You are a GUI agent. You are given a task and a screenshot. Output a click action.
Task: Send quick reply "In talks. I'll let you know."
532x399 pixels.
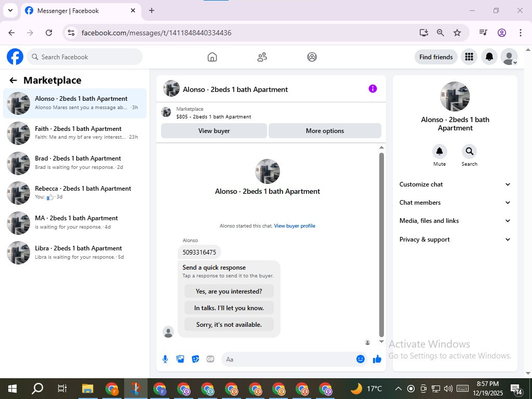click(x=229, y=308)
